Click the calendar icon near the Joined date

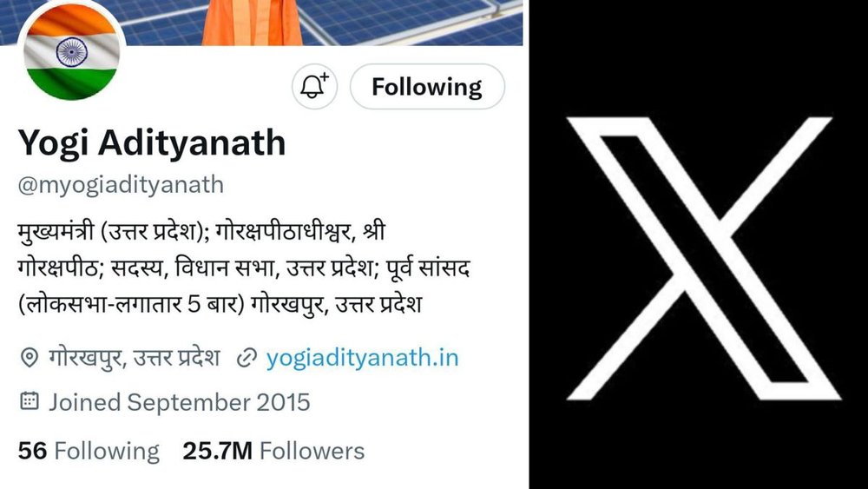point(30,401)
